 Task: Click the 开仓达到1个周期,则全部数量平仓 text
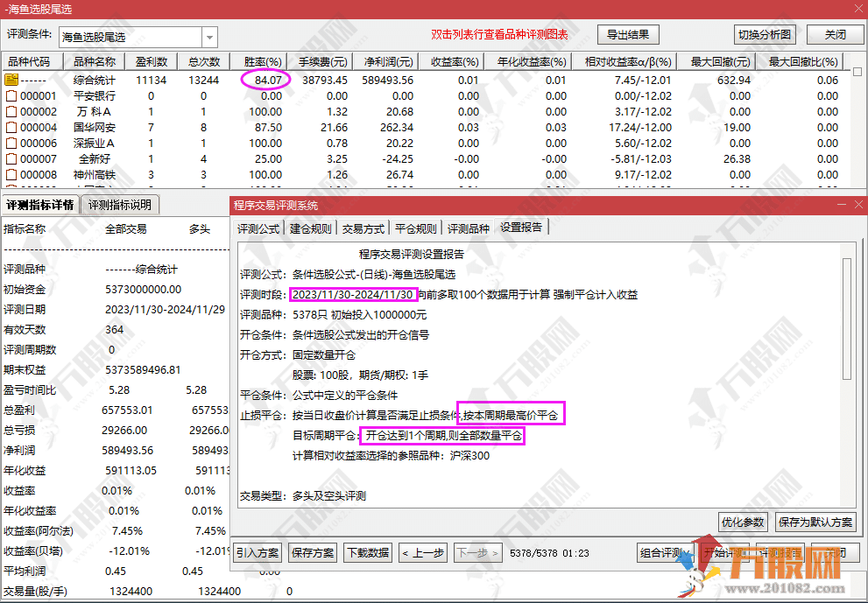pos(443,435)
